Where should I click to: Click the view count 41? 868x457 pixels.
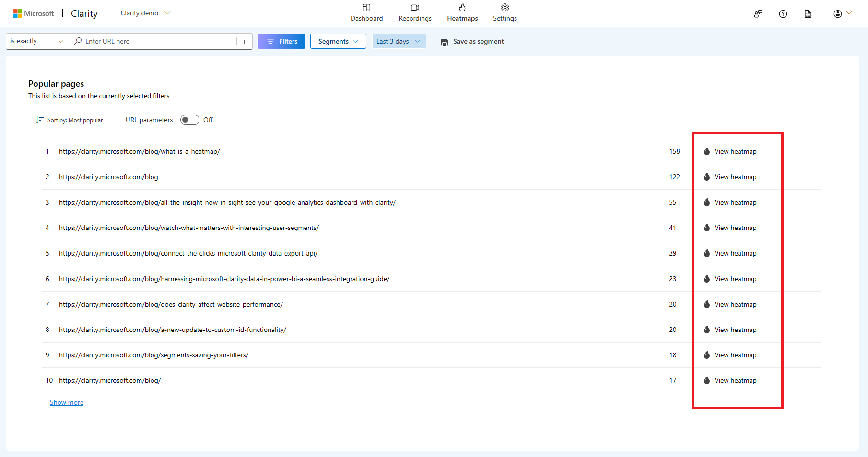pyautogui.click(x=672, y=228)
